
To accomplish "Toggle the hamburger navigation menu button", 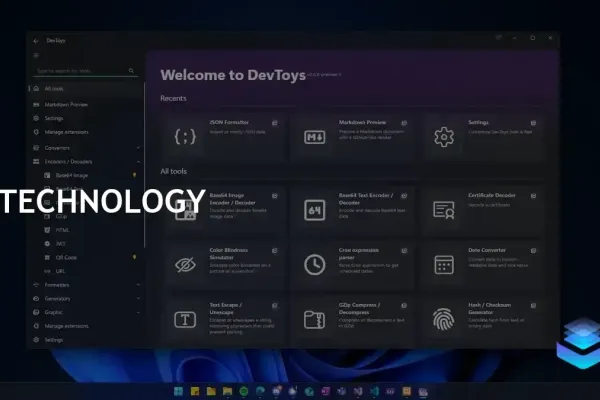I will click(x=36, y=56).
